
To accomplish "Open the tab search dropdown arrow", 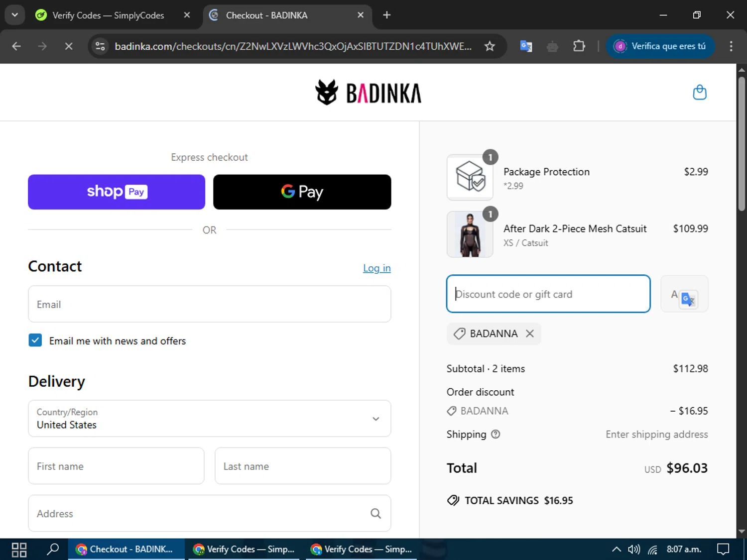I will tap(15, 15).
